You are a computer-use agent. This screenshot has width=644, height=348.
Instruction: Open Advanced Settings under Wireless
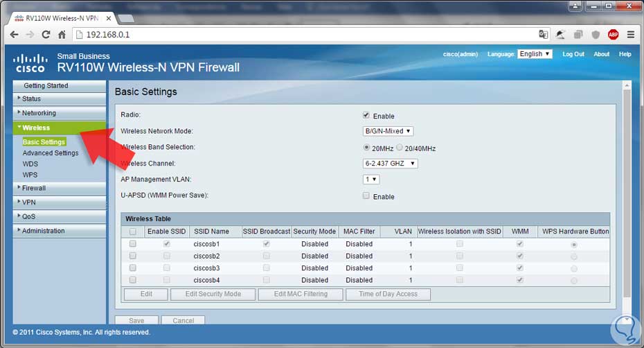(x=51, y=153)
